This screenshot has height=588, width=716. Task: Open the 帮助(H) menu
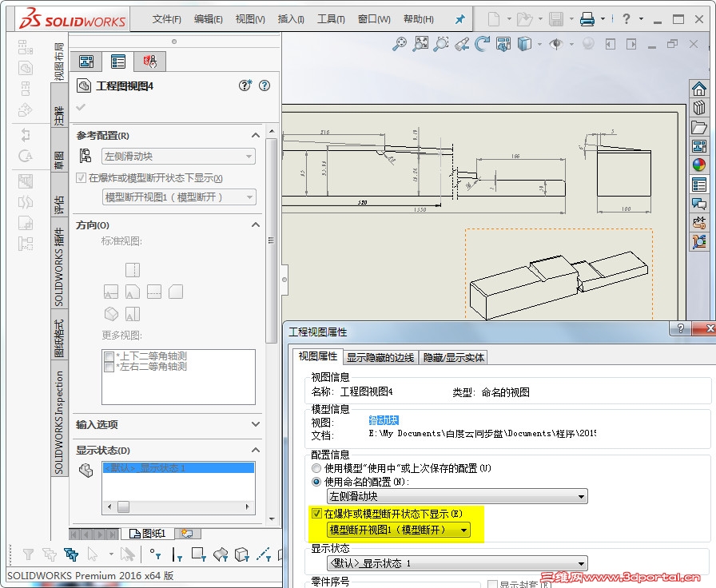pos(418,19)
